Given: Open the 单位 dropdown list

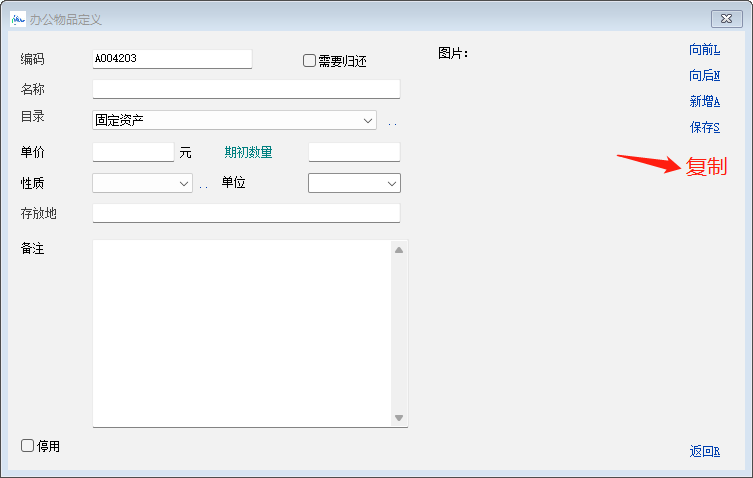Looking at the screenshot, I should [391, 184].
